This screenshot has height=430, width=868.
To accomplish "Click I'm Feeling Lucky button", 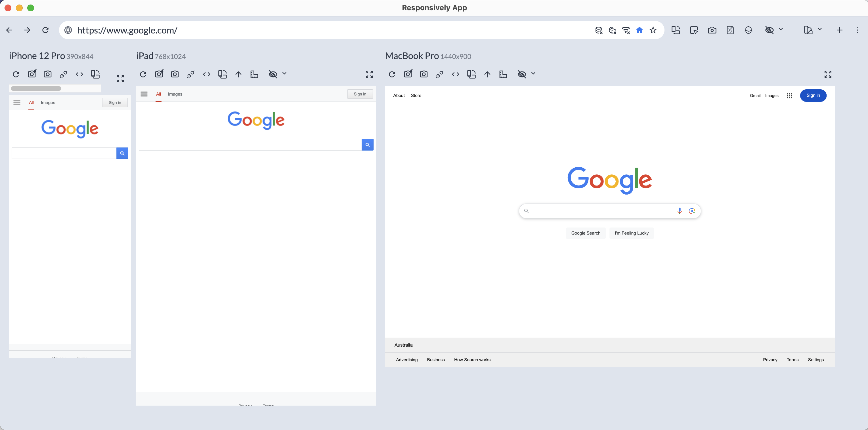I will (632, 233).
